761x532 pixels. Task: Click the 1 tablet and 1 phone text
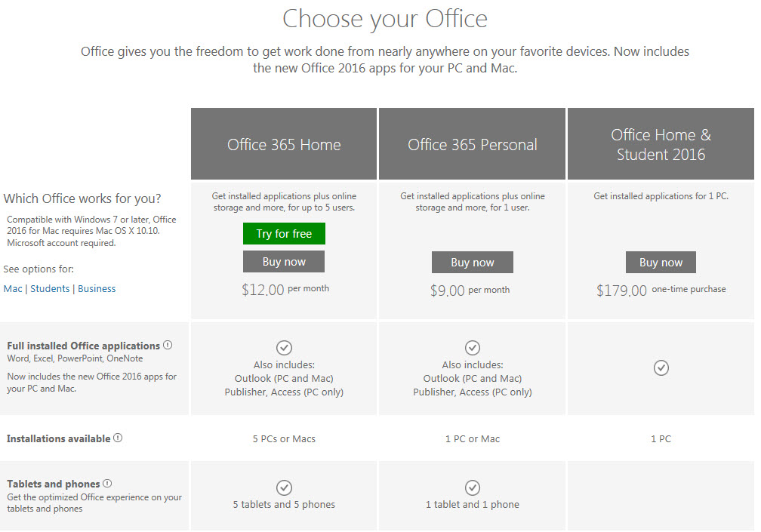pos(473,504)
